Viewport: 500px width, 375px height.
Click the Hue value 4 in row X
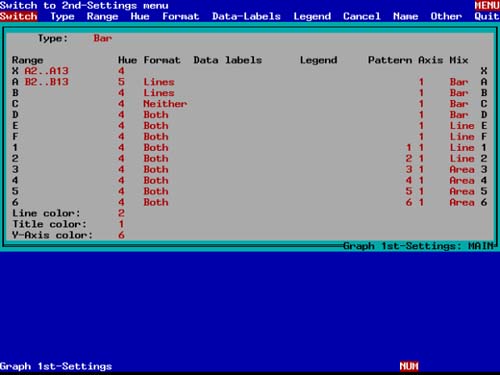(x=121, y=71)
